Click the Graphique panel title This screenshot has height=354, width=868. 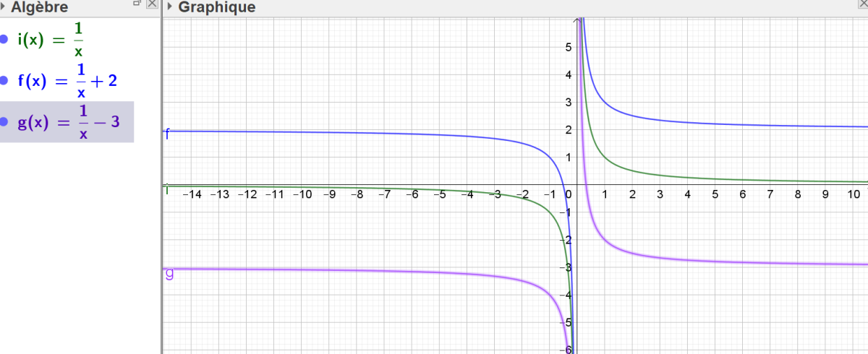click(x=216, y=7)
